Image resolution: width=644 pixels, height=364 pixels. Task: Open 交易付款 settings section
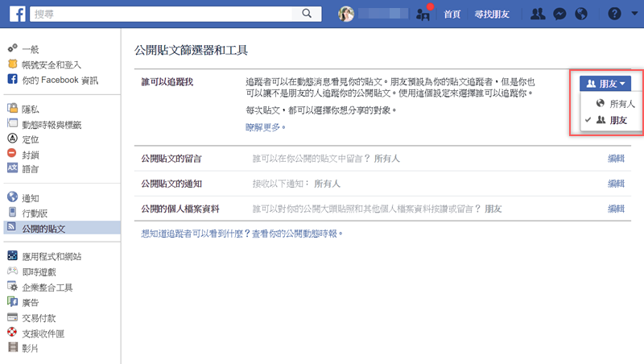pyautogui.click(x=39, y=318)
